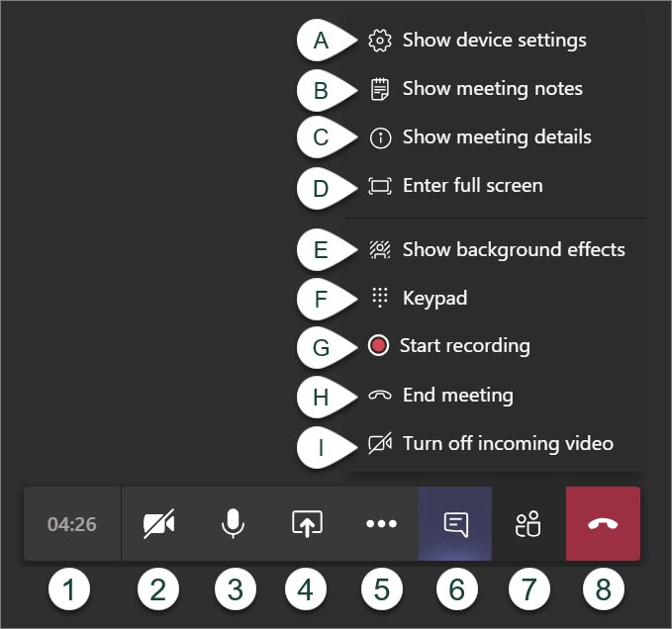Open the meeting chat conversation

click(455, 524)
